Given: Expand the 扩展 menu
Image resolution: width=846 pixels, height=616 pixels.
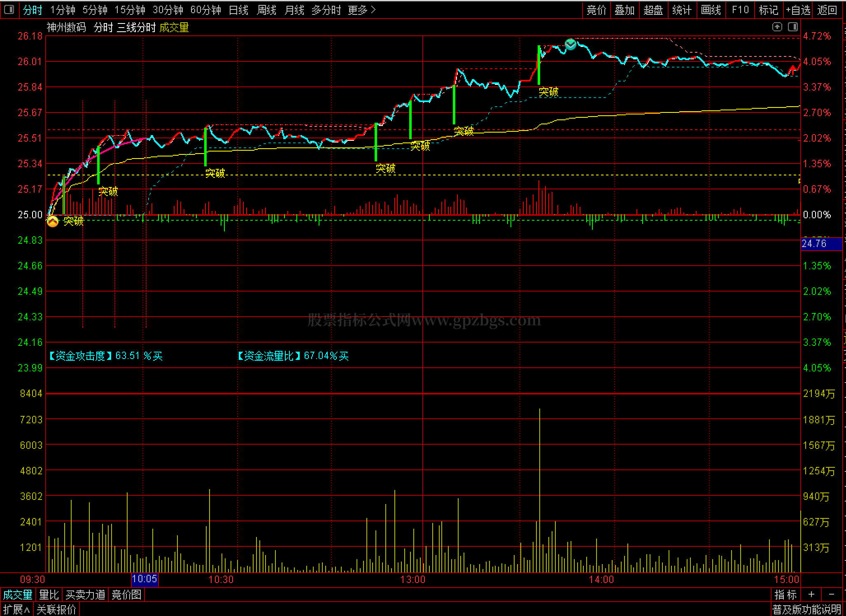Looking at the screenshot, I should [16, 609].
